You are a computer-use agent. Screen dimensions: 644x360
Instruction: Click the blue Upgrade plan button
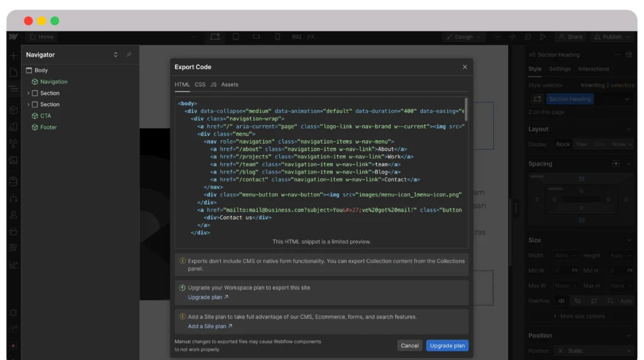tap(447, 346)
